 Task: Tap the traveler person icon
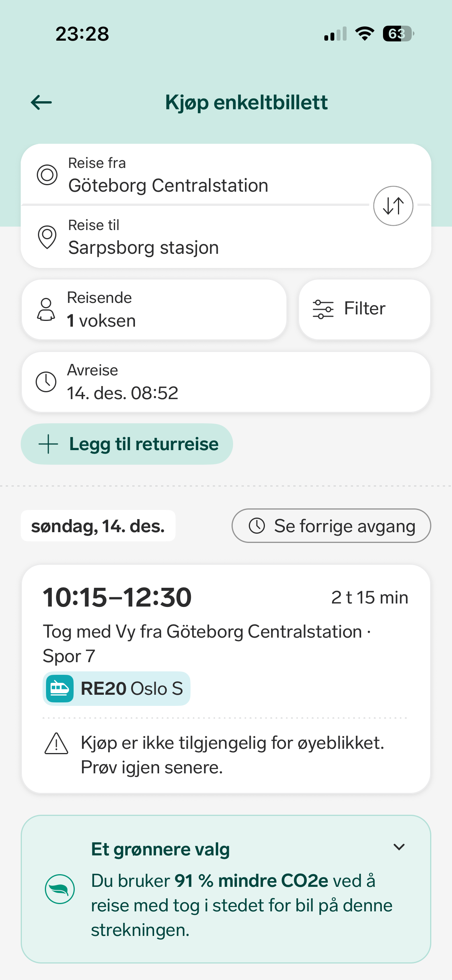[x=46, y=309]
